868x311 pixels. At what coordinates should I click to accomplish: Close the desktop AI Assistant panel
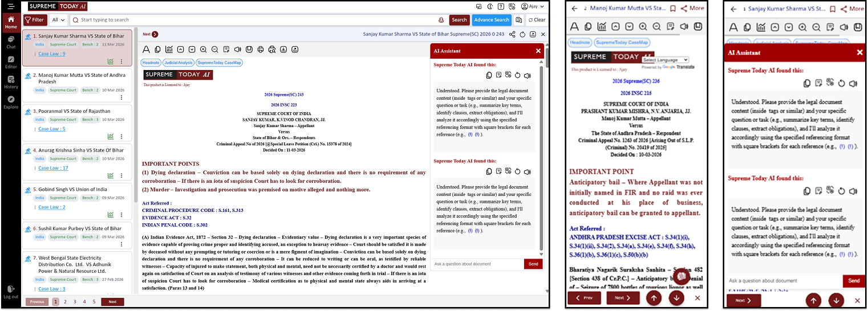538,51
